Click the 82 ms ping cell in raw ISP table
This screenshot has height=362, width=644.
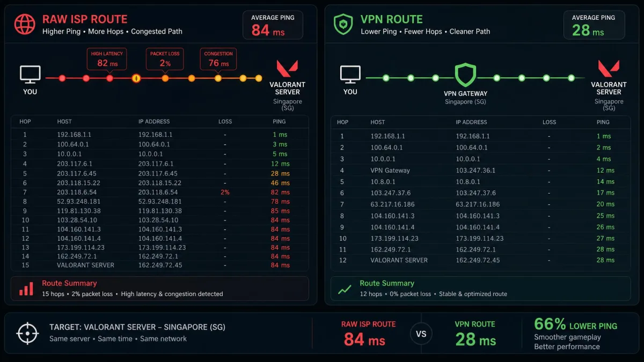280,192
